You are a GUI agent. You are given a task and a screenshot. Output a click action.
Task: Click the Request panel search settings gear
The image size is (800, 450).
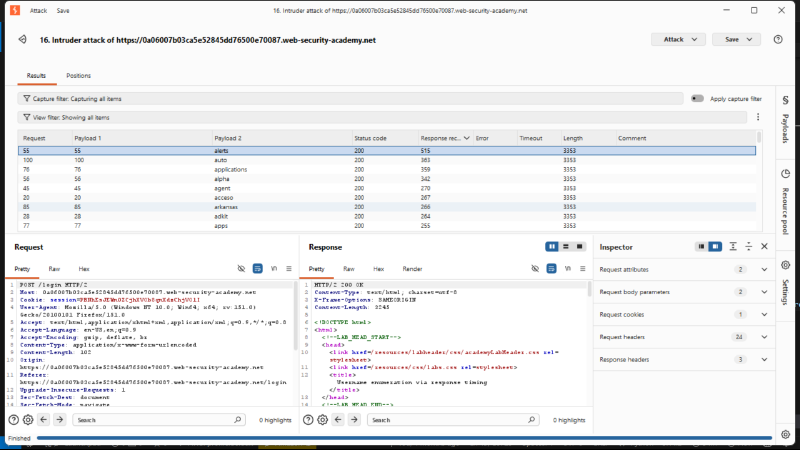28,420
